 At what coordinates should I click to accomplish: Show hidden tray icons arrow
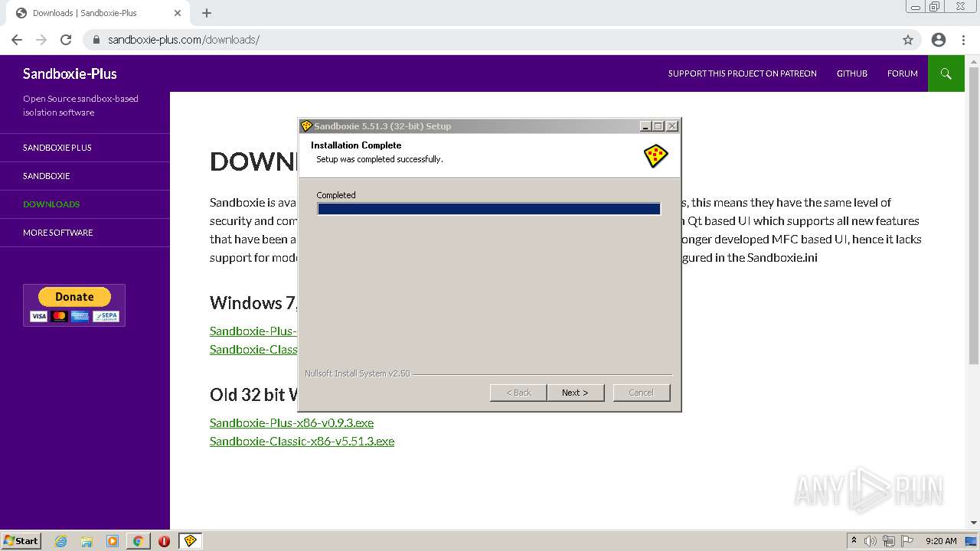click(x=854, y=541)
